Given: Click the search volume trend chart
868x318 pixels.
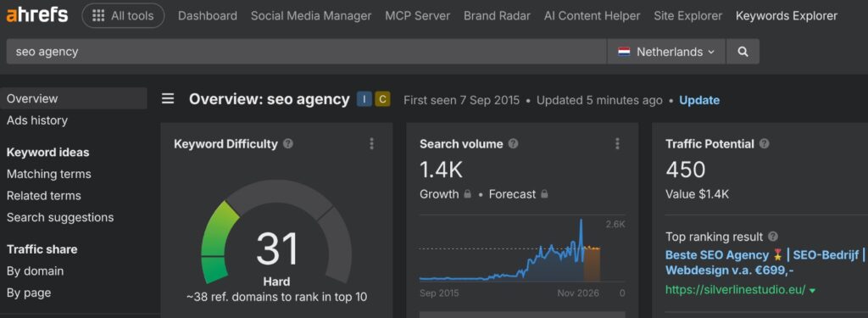Looking at the screenshot, I should pyautogui.click(x=522, y=249).
